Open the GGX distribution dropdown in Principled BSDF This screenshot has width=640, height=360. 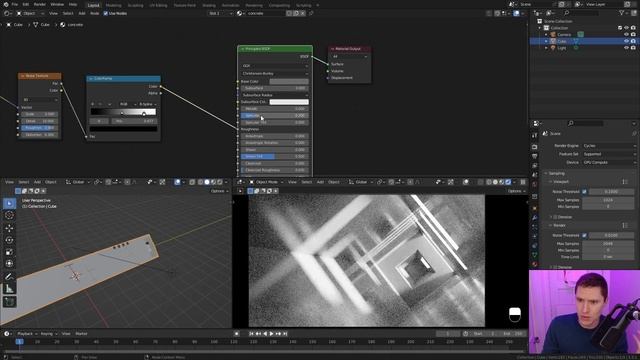coord(275,66)
